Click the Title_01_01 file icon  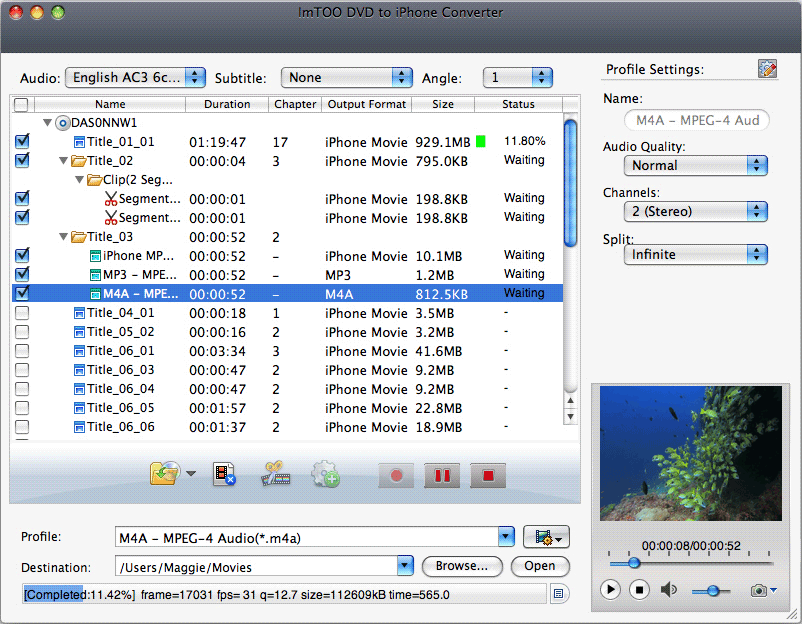click(79, 142)
